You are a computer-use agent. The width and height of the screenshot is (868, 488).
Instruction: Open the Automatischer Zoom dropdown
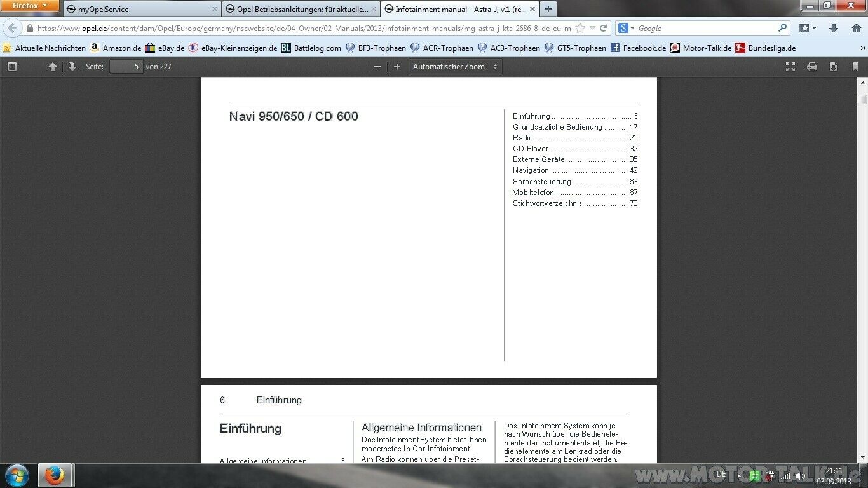(x=455, y=67)
